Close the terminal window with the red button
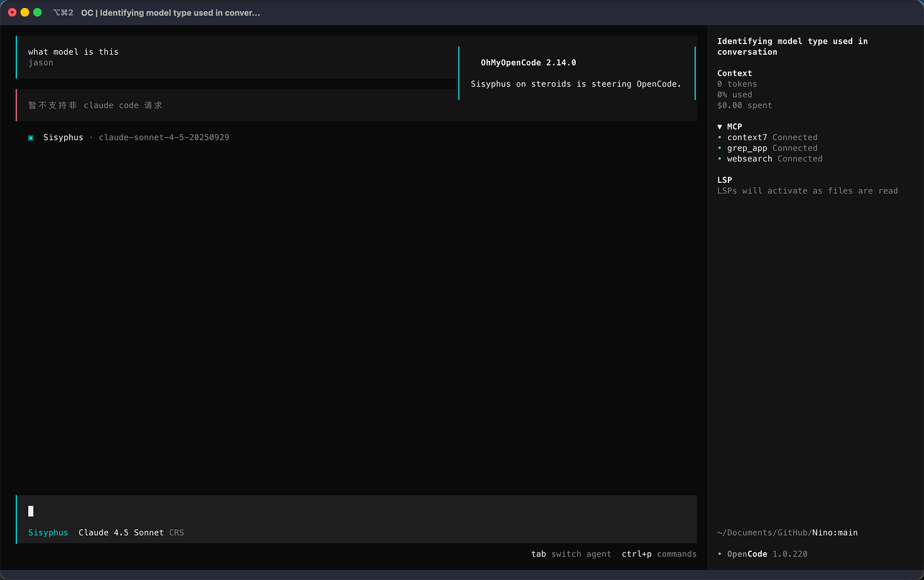Screen dimensions: 924x580 [12, 12]
